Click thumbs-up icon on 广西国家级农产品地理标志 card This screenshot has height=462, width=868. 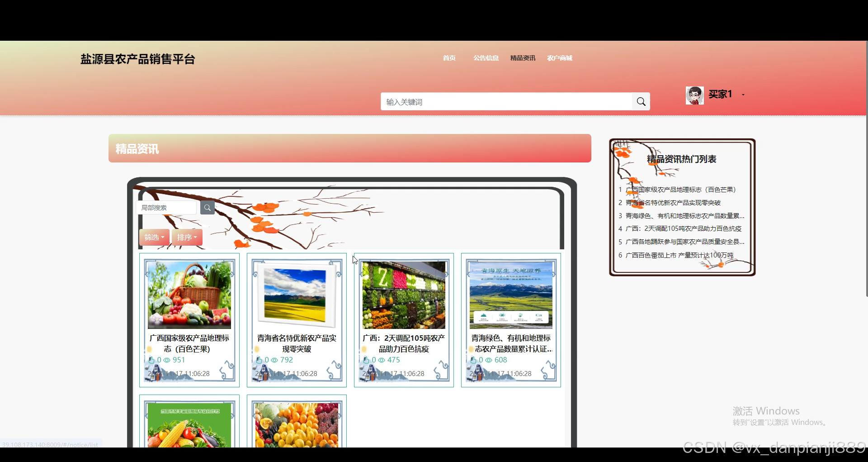pos(152,360)
